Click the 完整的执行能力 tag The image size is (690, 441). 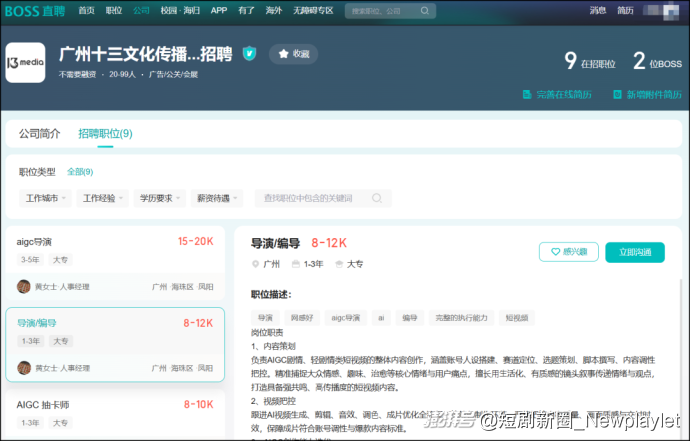(x=461, y=318)
